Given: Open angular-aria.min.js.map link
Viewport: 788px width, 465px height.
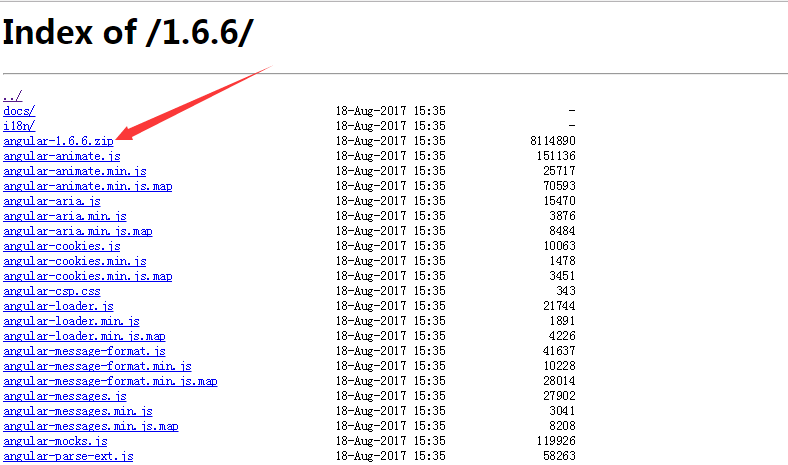Looking at the screenshot, I should pos(78,231).
